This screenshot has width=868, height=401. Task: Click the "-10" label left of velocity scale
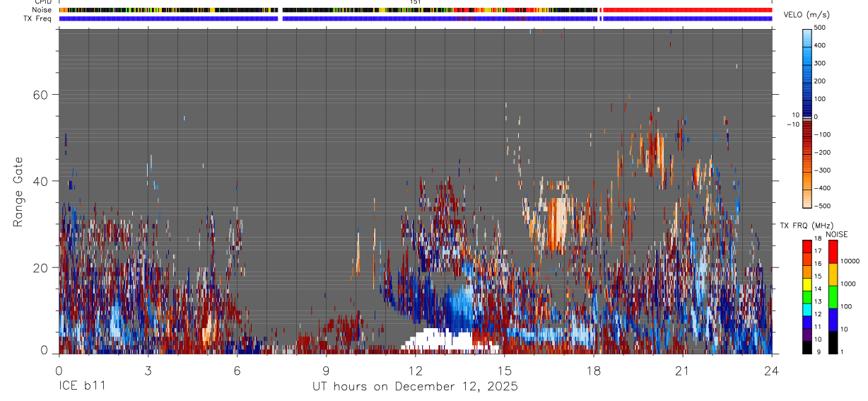(x=792, y=124)
